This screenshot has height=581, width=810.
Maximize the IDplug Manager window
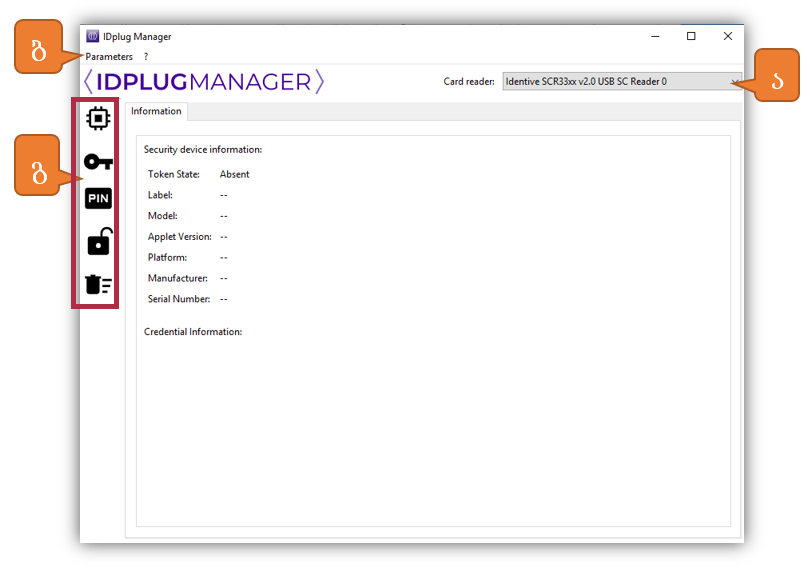tap(691, 37)
